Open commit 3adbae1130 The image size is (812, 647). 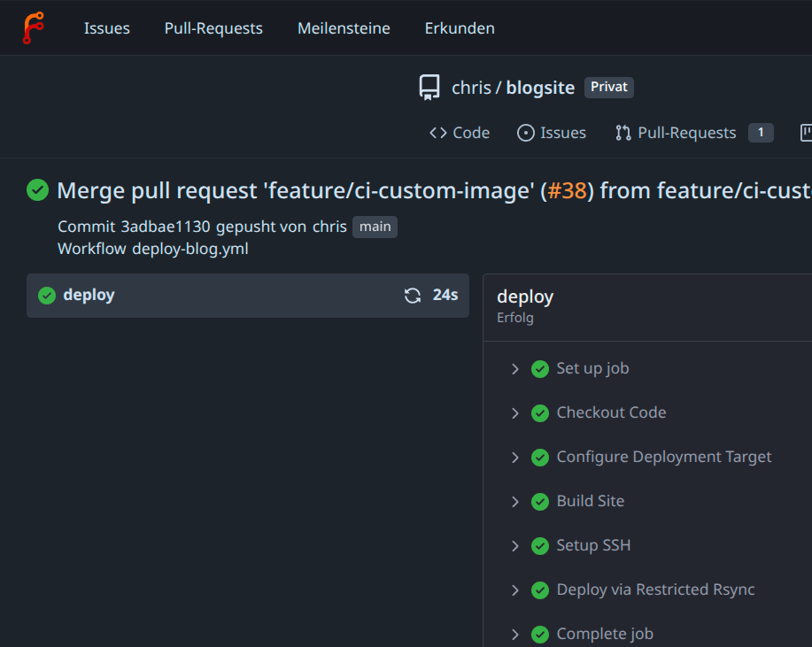click(165, 227)
